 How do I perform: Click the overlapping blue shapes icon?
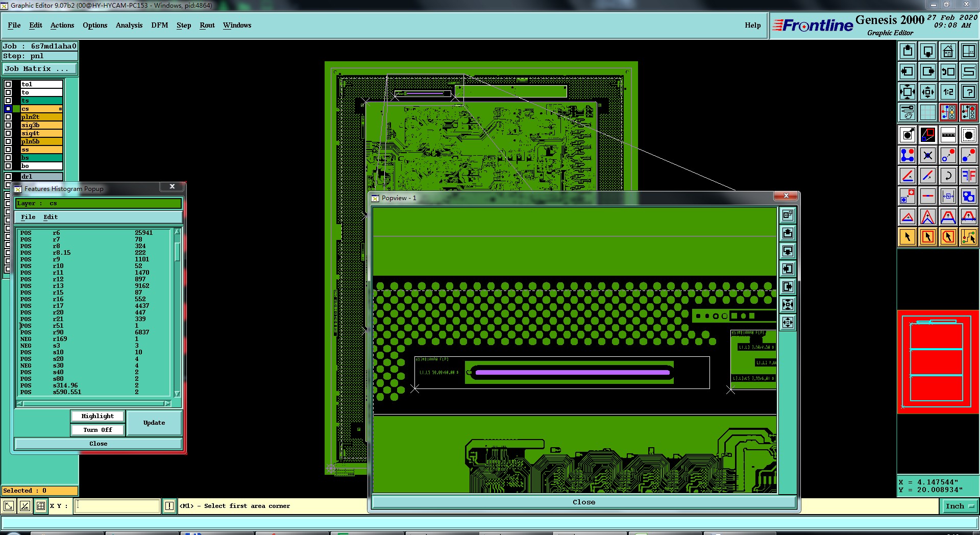pos(969,196)
